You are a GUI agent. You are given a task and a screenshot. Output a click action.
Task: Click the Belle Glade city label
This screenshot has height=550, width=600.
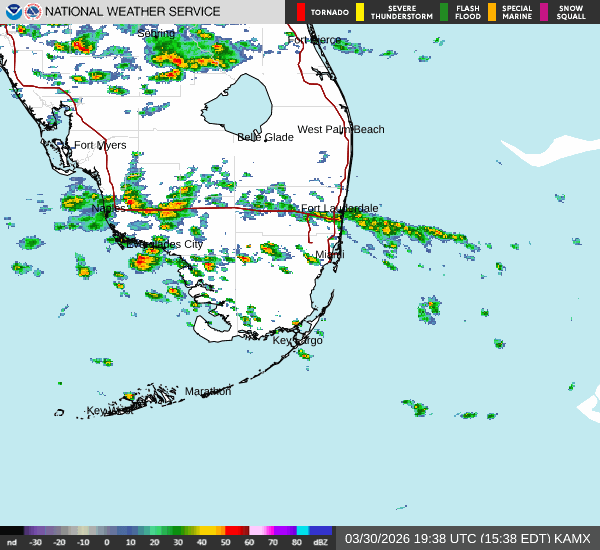click(265, 137)
